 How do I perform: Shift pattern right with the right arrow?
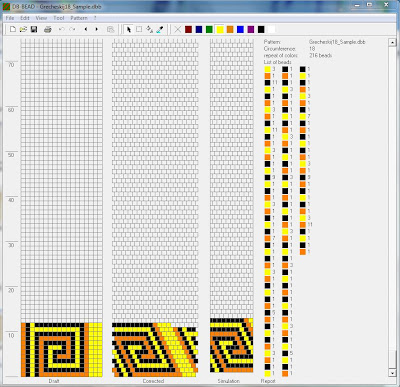(x=97, y=30)
